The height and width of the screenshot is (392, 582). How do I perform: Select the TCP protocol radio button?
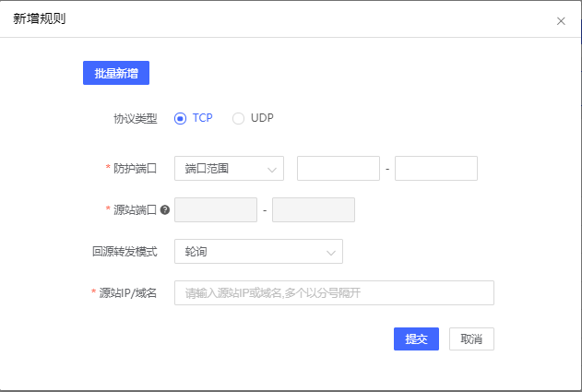[x=181, y=118]
